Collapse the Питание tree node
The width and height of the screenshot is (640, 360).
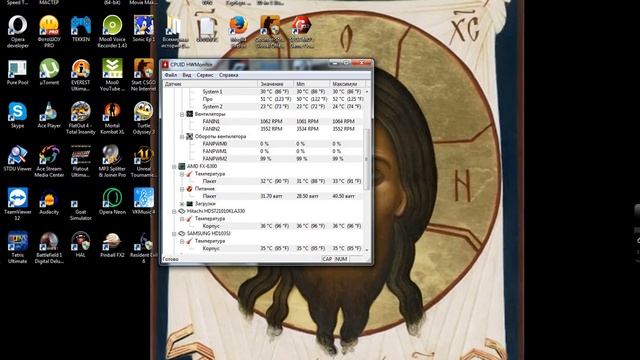(182, 189)
